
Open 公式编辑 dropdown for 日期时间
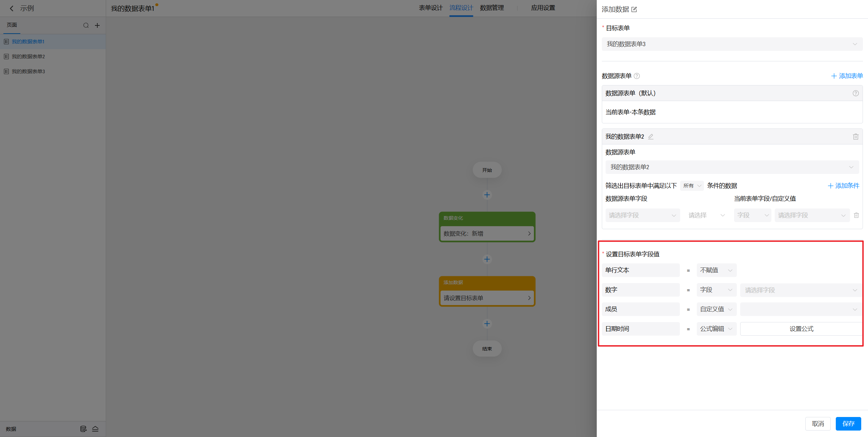[x=716, y=329]
